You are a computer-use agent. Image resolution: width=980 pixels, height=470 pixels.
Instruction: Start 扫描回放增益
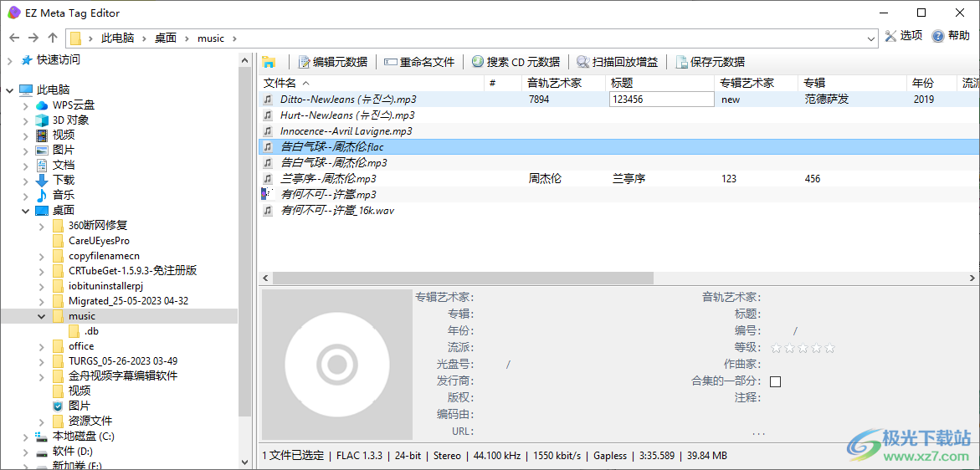618,62
